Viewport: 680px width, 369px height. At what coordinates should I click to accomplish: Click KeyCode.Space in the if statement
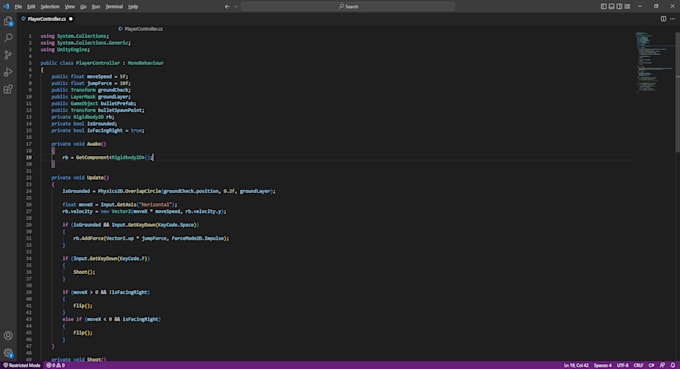[177, 225]
